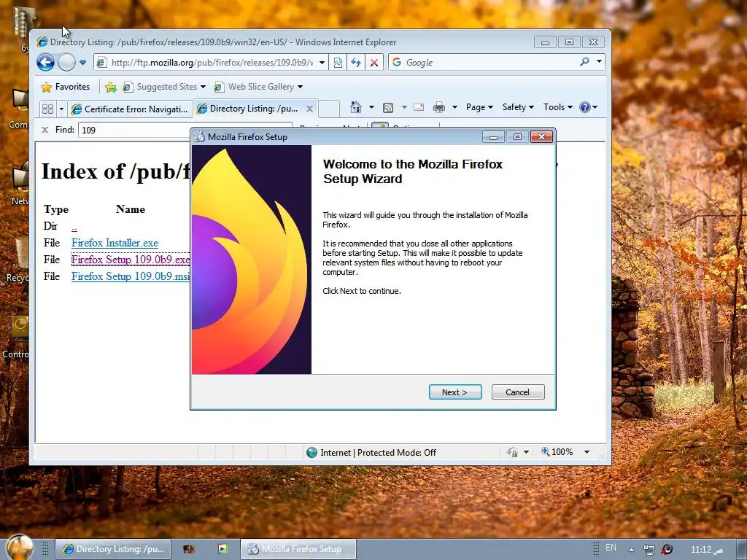Click the privacy/popup status icon
This screenshot has height=560, width=747.
(x=513, y=452)
